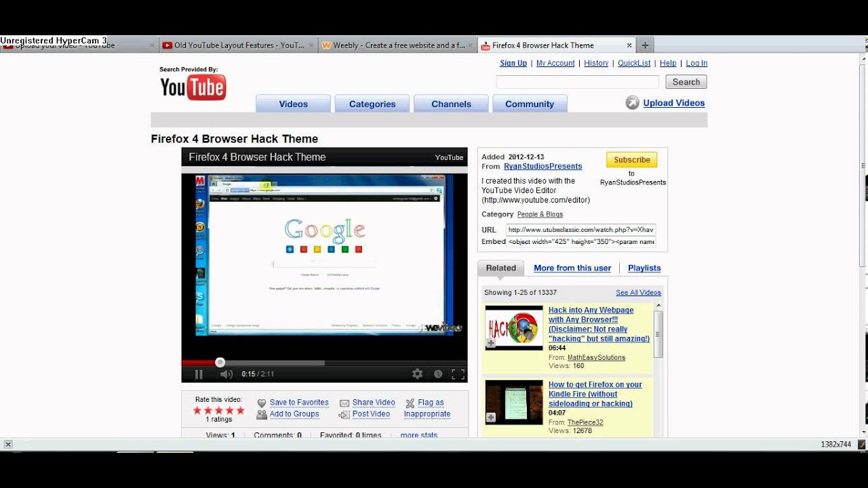The width and height of the screenshot is (868, 488).
Task: Click the Add to Groups link
Action: [x=294, y=414]
